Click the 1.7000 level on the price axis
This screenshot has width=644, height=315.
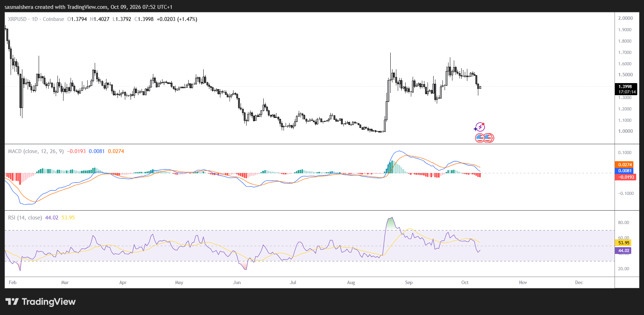pos(625,52)
